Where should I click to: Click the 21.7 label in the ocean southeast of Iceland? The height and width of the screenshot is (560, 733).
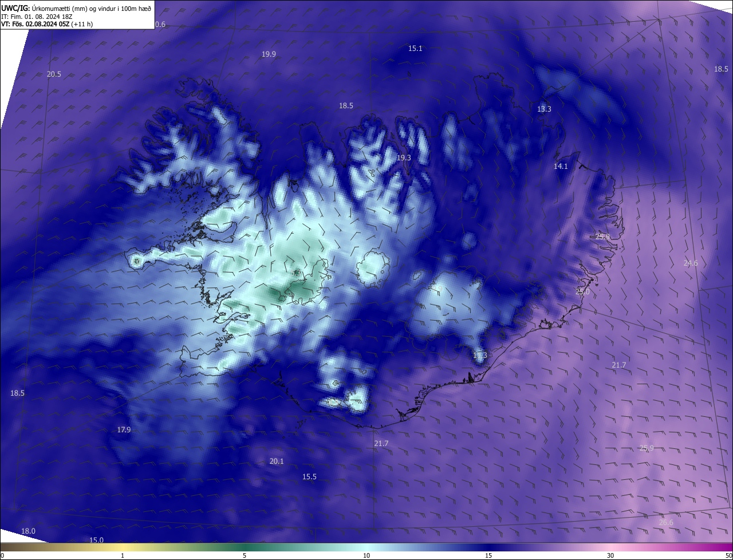(619, 365)
